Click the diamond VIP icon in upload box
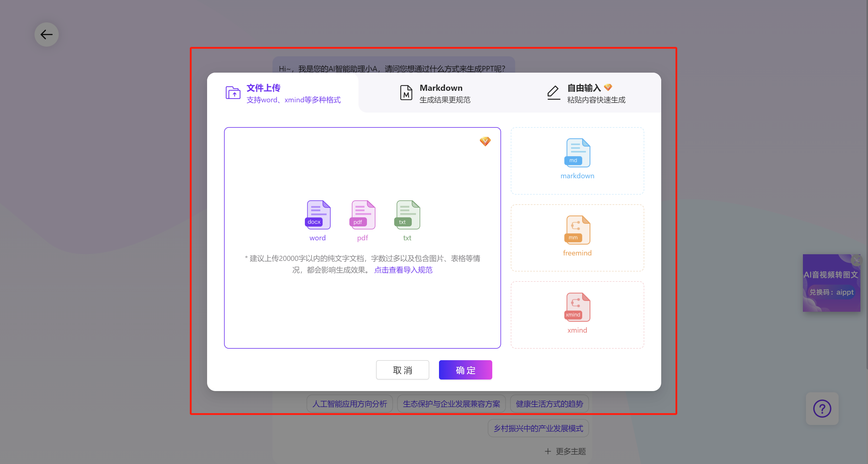The width and height of the screenshot is (868, 464). pos(485,141)
